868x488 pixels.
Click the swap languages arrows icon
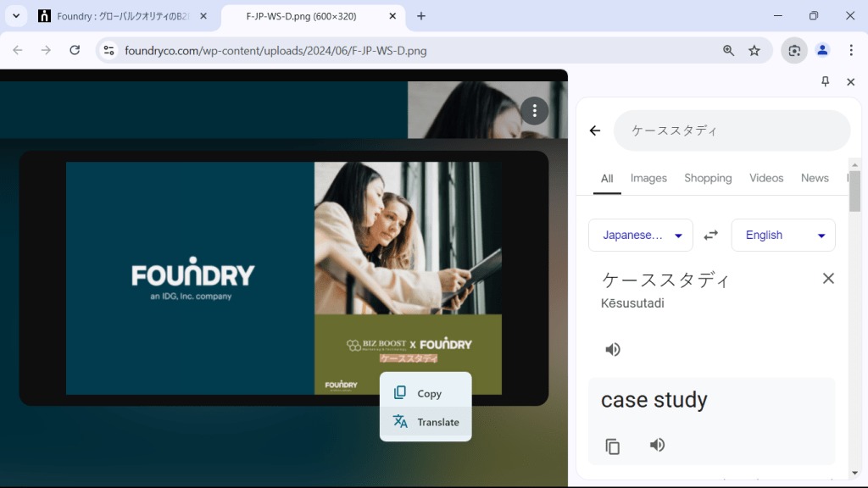[710, 235]
